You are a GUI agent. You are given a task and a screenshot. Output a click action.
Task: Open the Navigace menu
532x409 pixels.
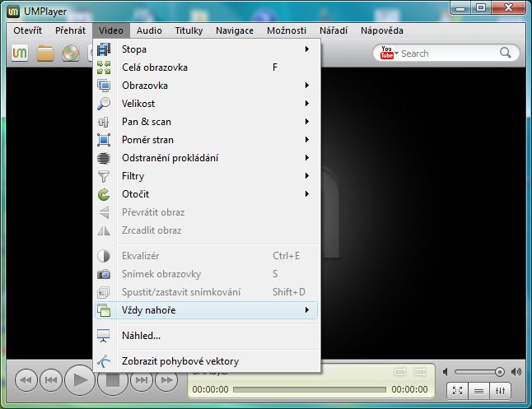(235, 30)
